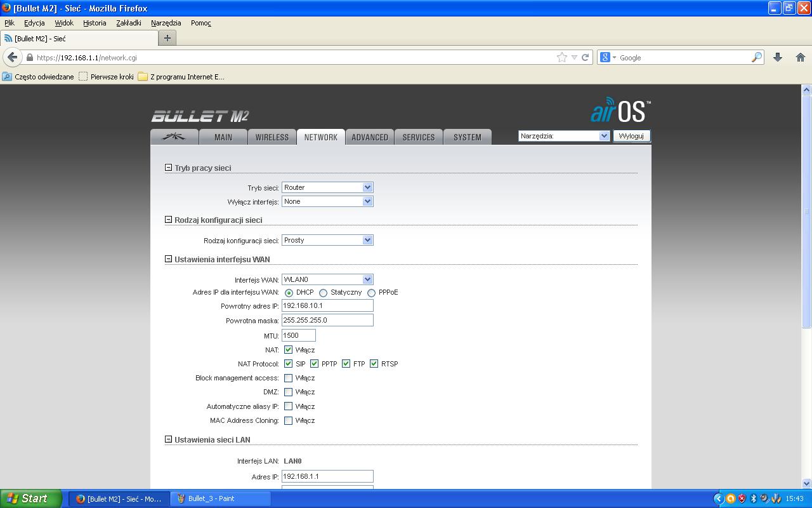Collapse Rodzaj konfiguracji sieci section

coord(168,220)
